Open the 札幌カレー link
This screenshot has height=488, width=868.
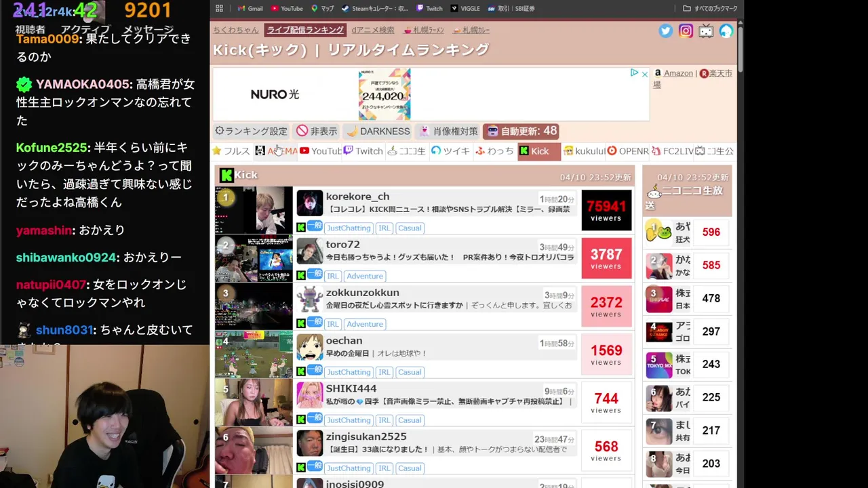pyautogui.click(x=471, y=30)
